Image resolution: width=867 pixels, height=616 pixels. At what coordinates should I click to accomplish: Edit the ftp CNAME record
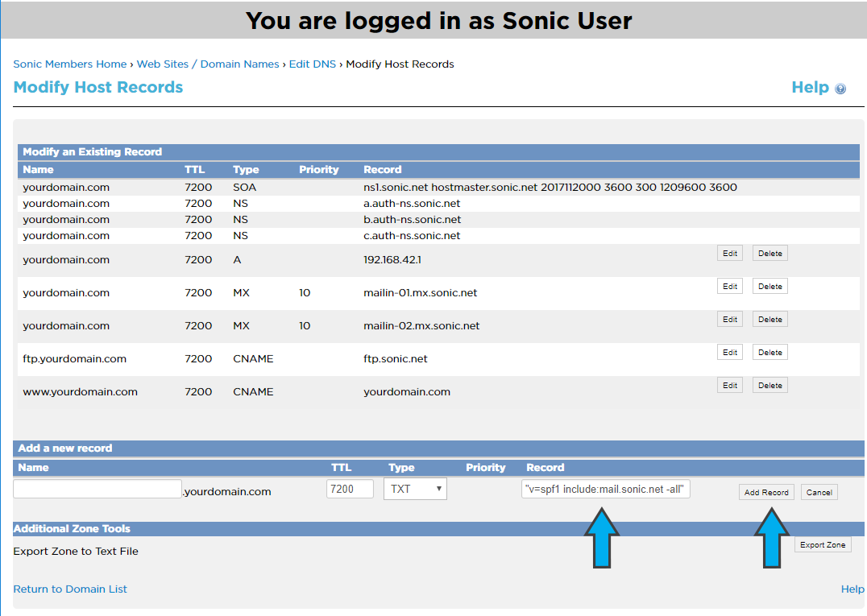pos(729,352)
